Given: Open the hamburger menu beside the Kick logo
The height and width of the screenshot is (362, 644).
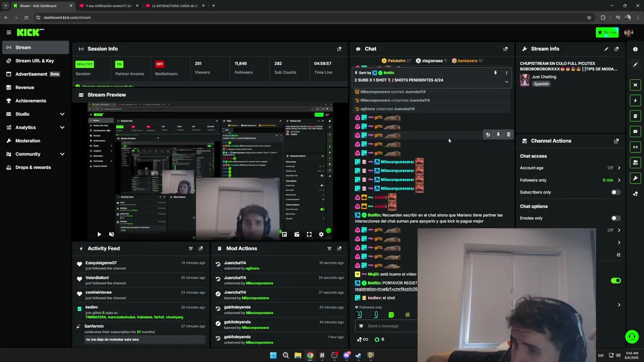Looking at the screenshot, I should (9, 32).
